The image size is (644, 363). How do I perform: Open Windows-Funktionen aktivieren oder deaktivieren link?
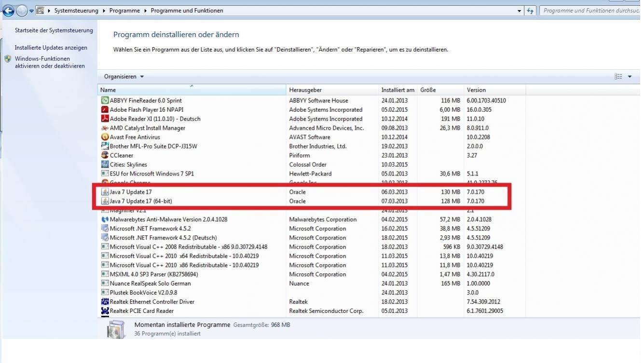50,63
